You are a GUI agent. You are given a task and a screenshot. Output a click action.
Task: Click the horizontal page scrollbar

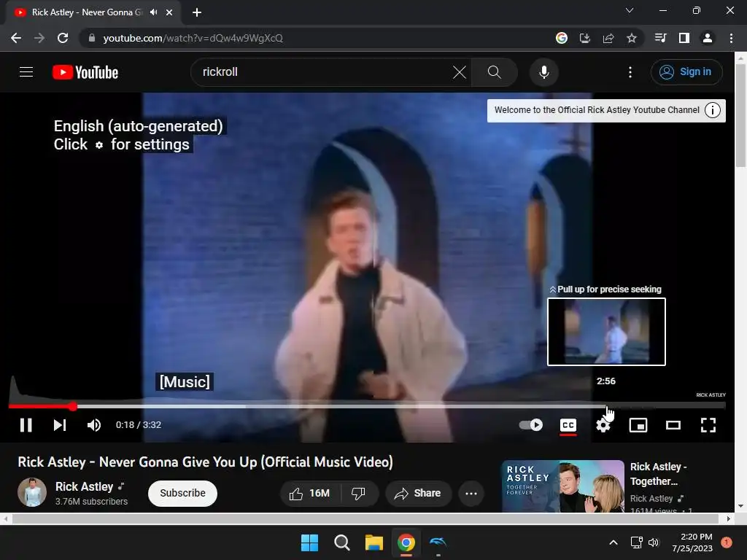[365, 518]
